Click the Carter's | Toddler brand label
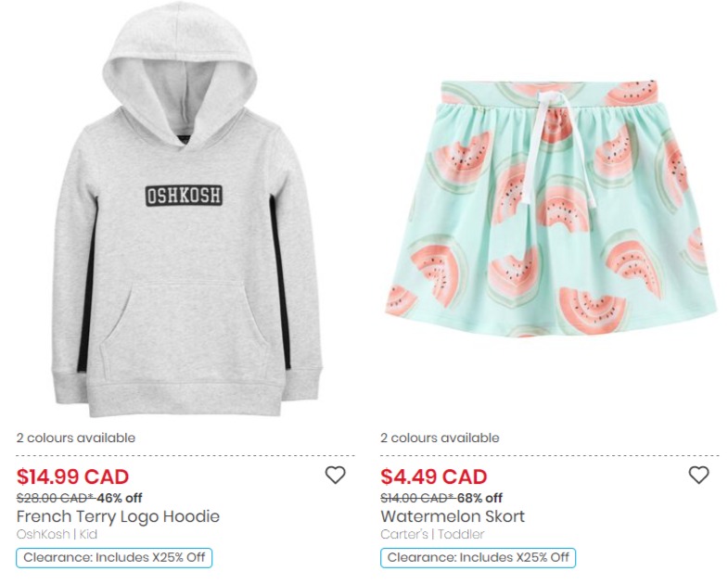Image resolution: width=728 pixels, height=584 pixels. 432,534
